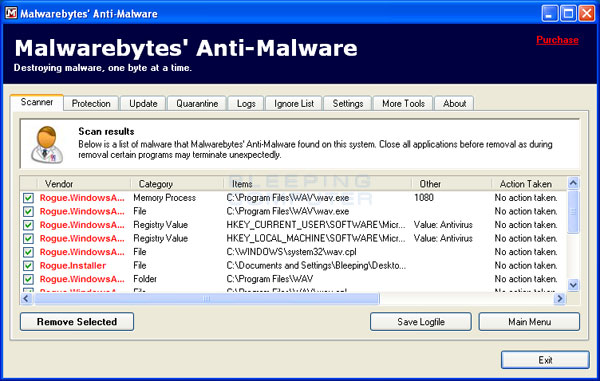Click the horizontal scroll left arrow
This screenshot has width=600, height=381.
tap(26, 298)
